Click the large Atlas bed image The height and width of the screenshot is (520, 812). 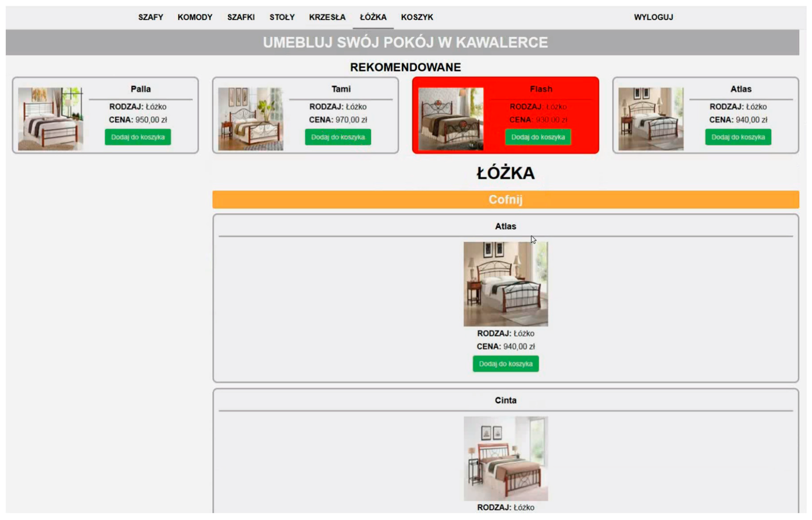coord(505,284)
